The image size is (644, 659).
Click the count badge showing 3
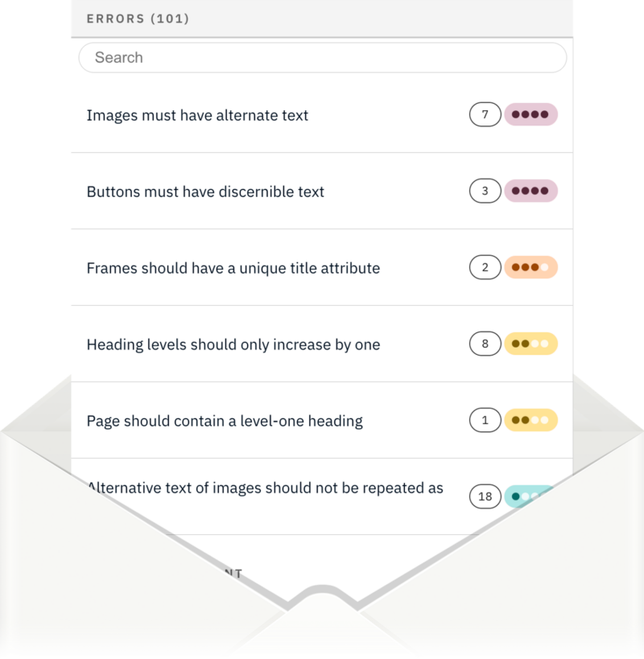(x=484, y=192)
